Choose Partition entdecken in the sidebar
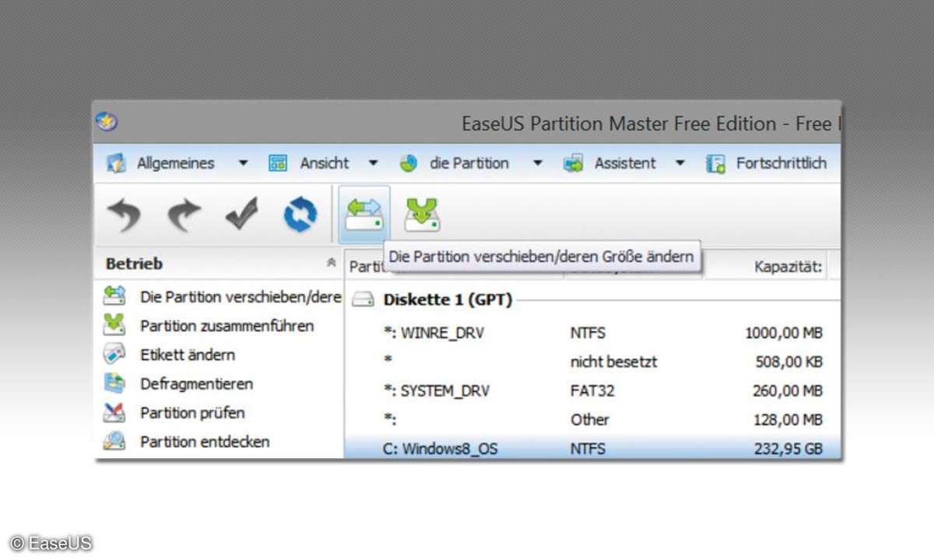 pos(205,441)
